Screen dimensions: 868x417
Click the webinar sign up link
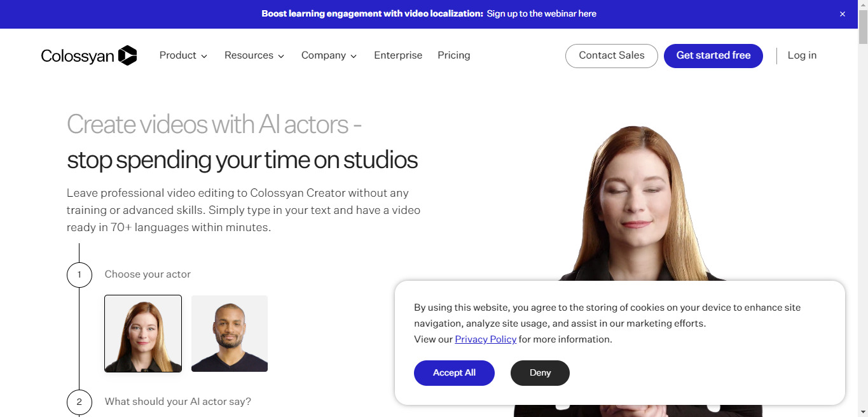tap(542, 13)
